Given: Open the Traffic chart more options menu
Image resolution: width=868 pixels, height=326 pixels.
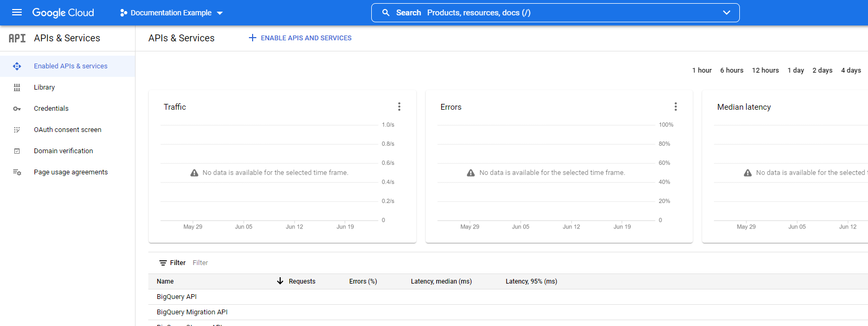Looking at the screenshot, I should click(x=399, y=107).
